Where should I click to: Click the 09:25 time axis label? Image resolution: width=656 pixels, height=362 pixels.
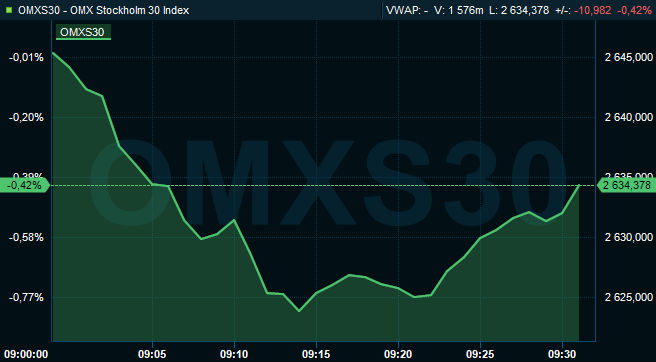click(x=480, y=355)
